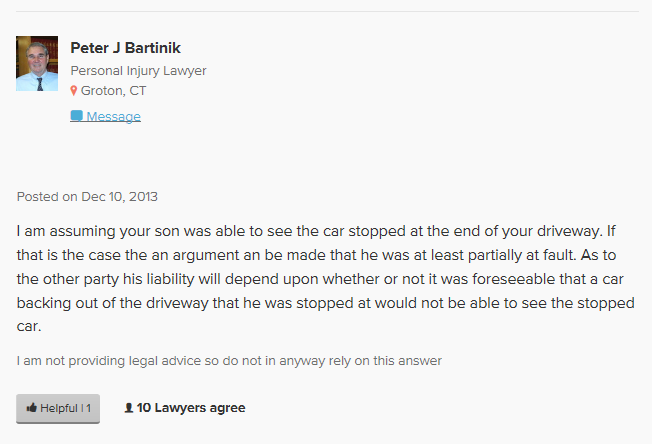Click the thumbs-up icon on Helpful
This screenshot has height=444, width=652.
point(32,408)
